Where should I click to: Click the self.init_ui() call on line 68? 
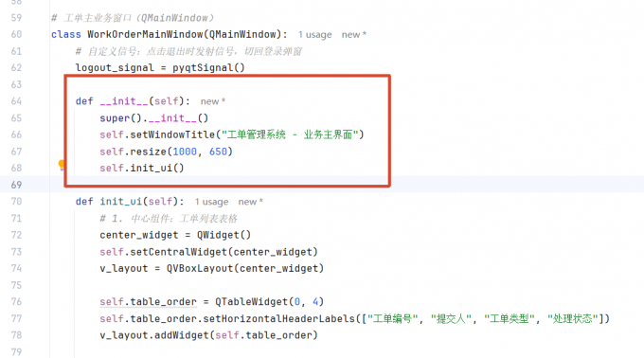(x=142, y=169)
